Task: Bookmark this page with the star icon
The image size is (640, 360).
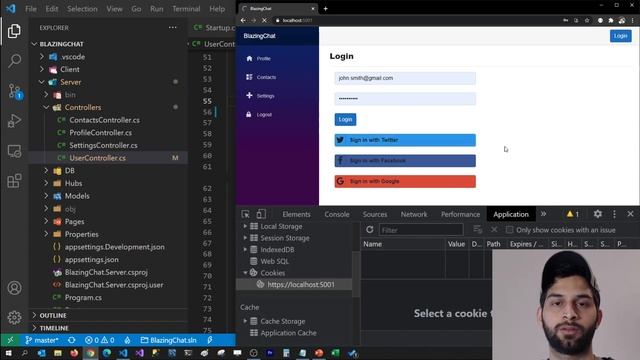Action: click(587, 20)
